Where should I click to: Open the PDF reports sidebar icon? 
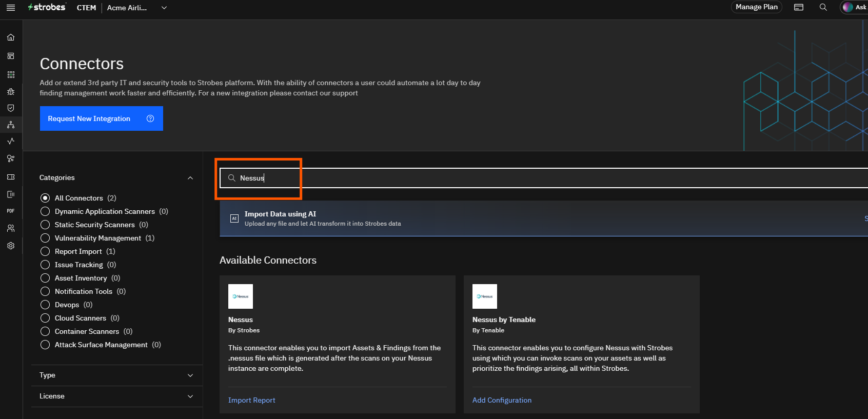pyautogui.click(x=11, y=211)
